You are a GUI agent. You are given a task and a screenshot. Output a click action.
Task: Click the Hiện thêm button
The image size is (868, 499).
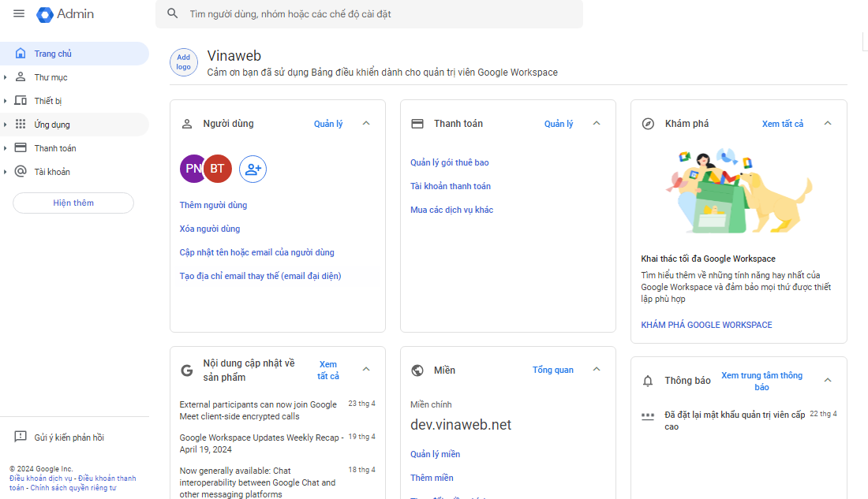click(73, 203)
